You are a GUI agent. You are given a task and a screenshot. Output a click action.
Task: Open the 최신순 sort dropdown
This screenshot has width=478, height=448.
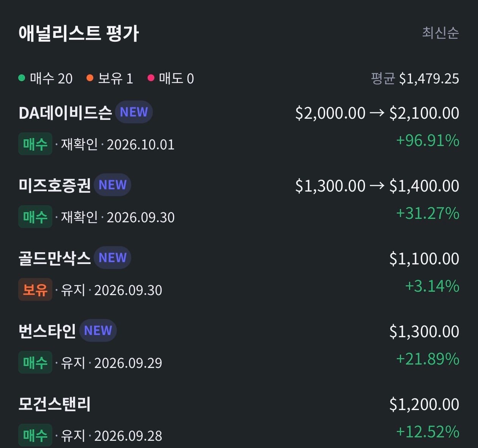[440, 33]
